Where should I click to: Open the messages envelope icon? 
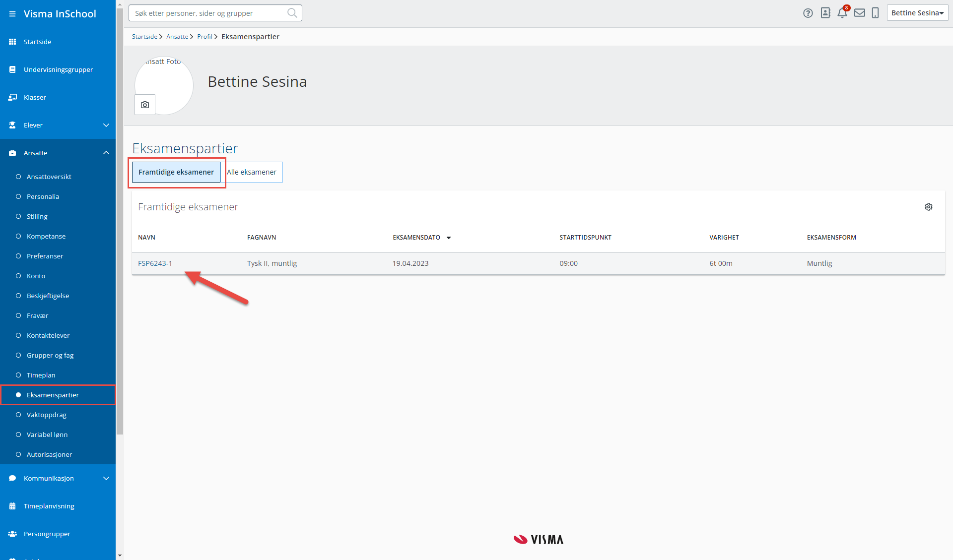[x=860, y=13]
